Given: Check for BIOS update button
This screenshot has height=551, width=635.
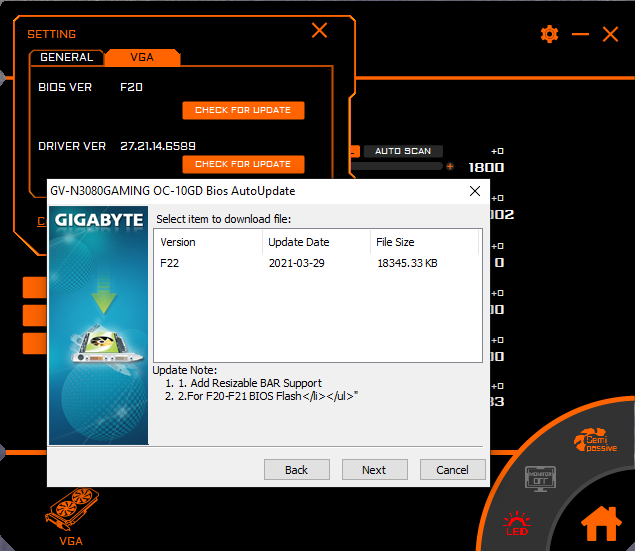Looking at the screenshot, I should click(x=243, y=110).
